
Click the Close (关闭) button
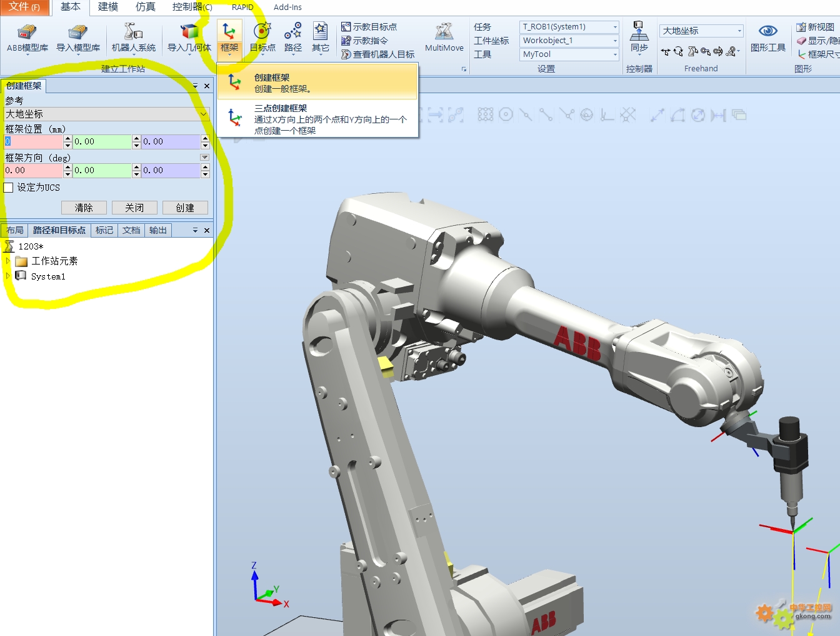(134, 208)
